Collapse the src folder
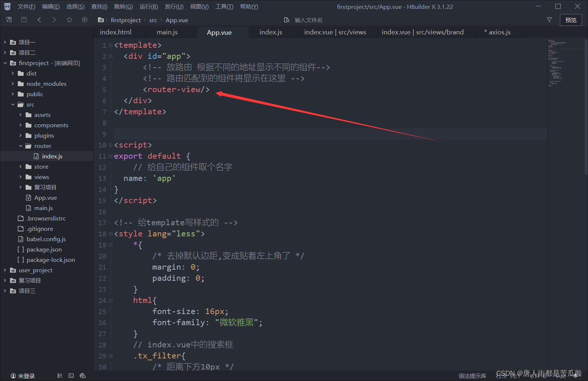This screenshot has height=381, width=588. point(13,104)
